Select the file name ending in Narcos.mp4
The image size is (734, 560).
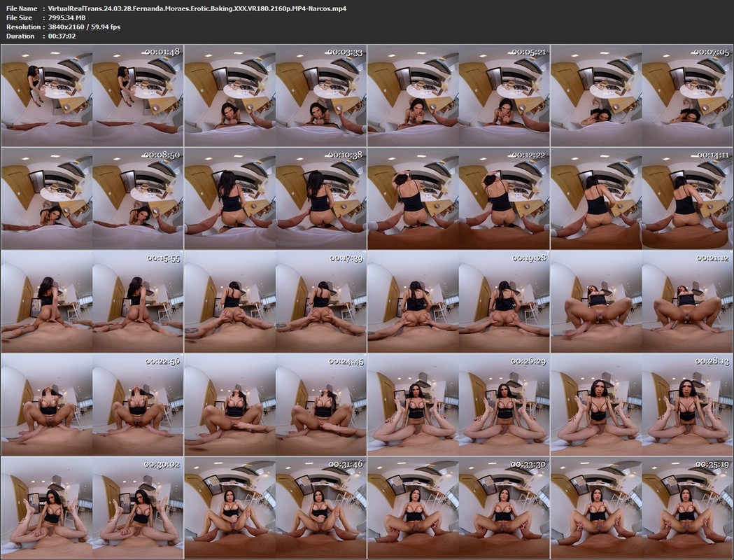(x=197, y=8)
